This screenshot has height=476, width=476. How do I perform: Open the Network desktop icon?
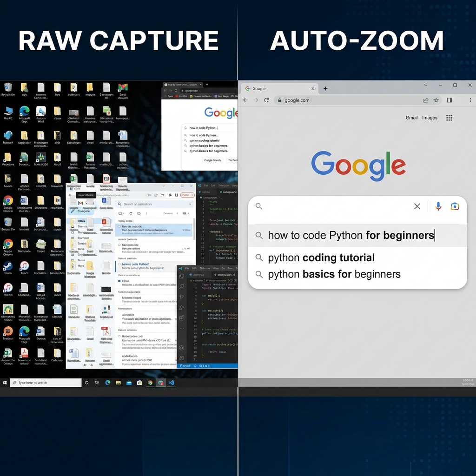[x=8, y=137]
